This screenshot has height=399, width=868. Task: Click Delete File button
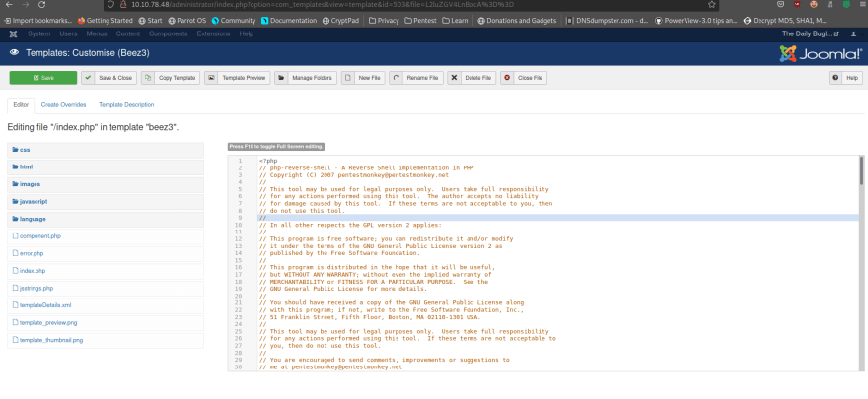[x=471, y=78]
